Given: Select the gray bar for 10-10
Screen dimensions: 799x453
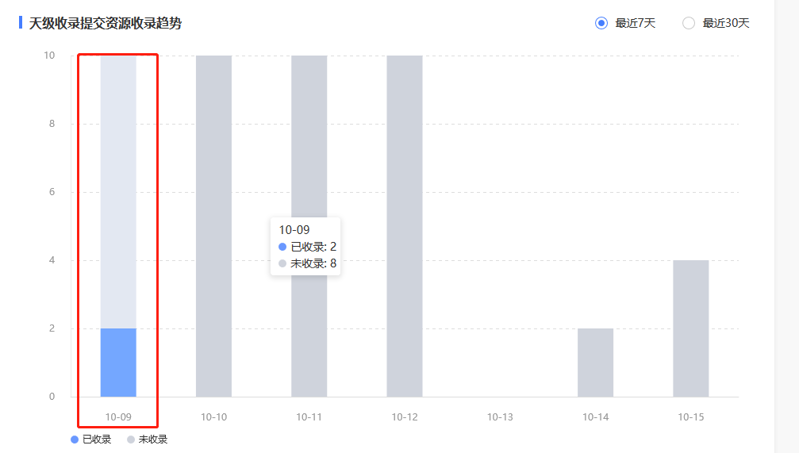Looking at the screenshot, I should 213,226.
